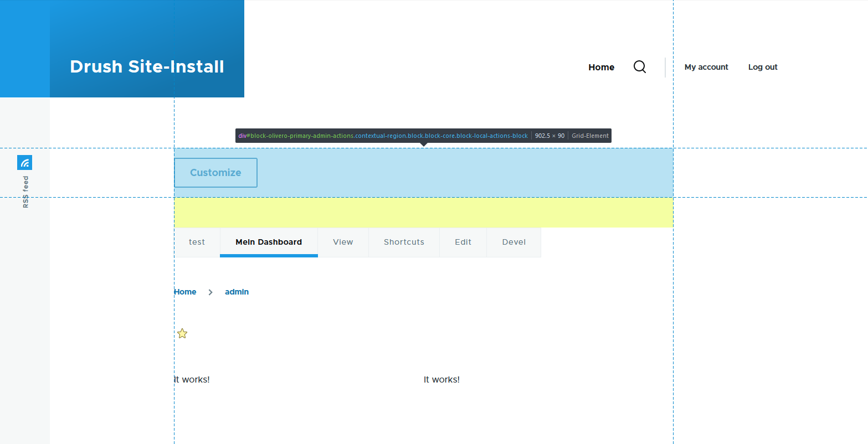Open the Home menu item in header
The width and height of the screenshot is (868, 444).
pyautogui.click(x=601, y=67)
